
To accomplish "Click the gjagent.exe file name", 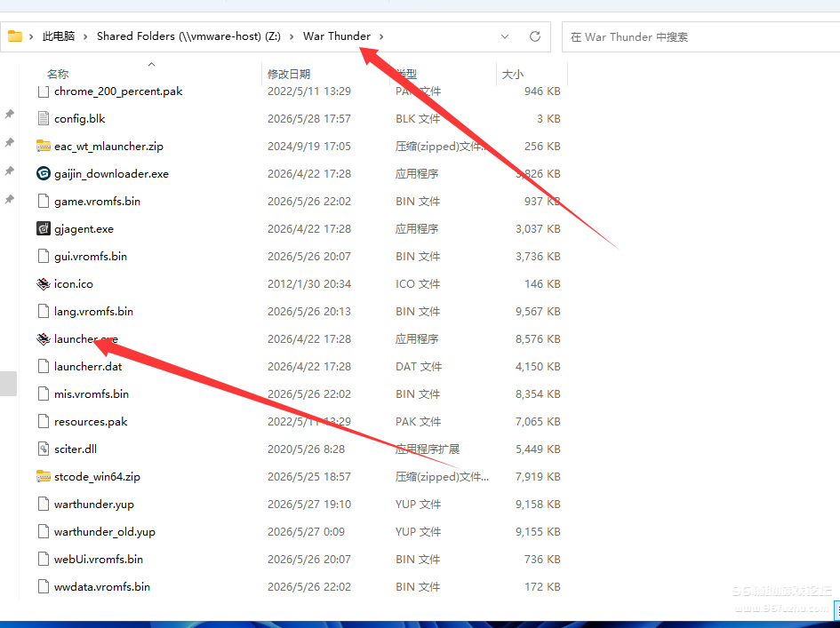I will (84, 228).
